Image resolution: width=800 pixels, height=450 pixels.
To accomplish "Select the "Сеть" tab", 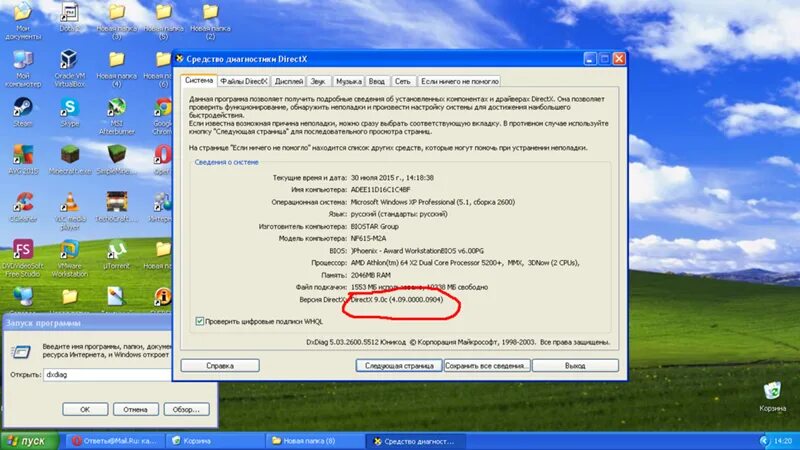I will coord(403,81).
